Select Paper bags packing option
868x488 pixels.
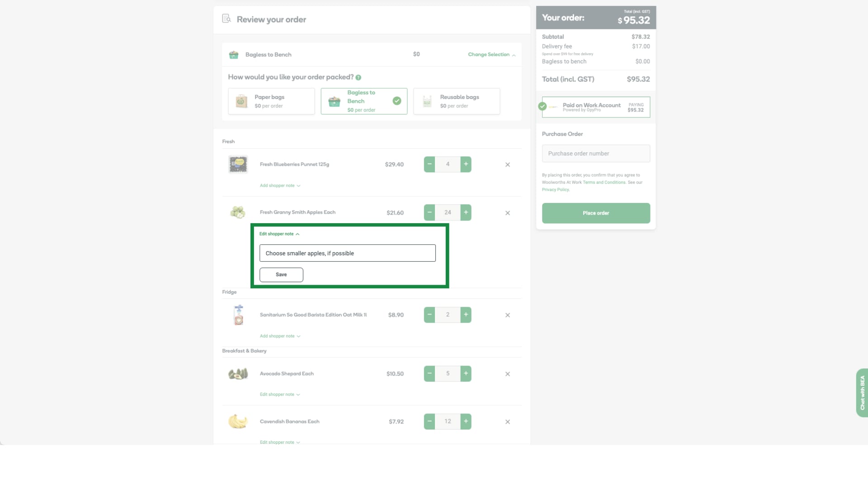(271, 101)
